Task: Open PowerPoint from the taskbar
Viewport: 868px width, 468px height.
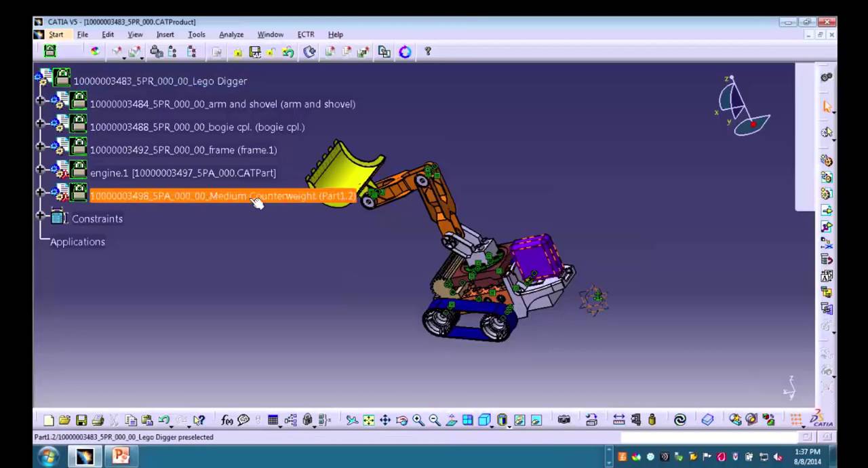Action: click(x=121, y=456)
